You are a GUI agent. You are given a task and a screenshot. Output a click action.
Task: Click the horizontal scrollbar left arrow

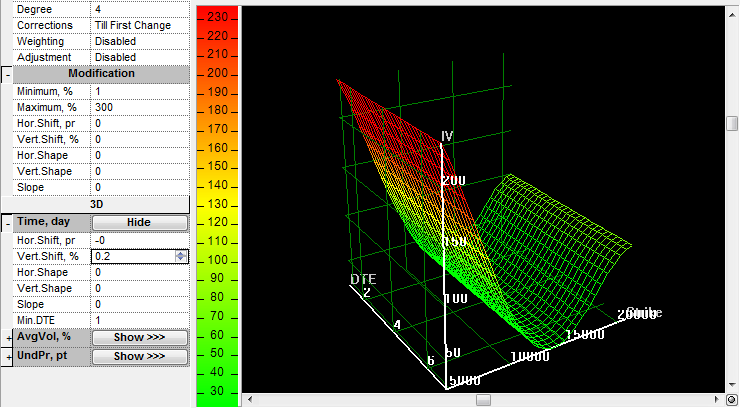(249, 400)
